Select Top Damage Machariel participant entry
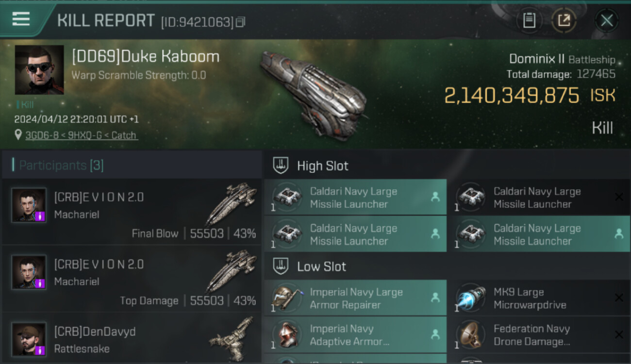This screenshot has height=364, width=631. point(132,279)
